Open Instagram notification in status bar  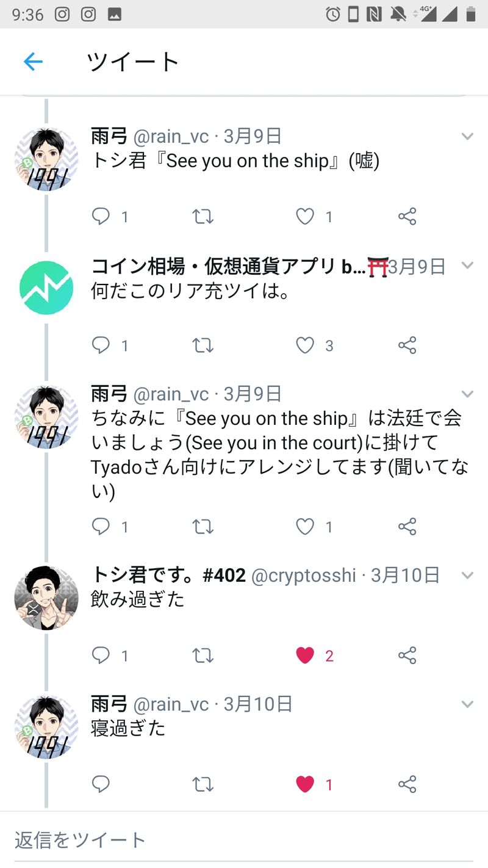tap(62, 14)
